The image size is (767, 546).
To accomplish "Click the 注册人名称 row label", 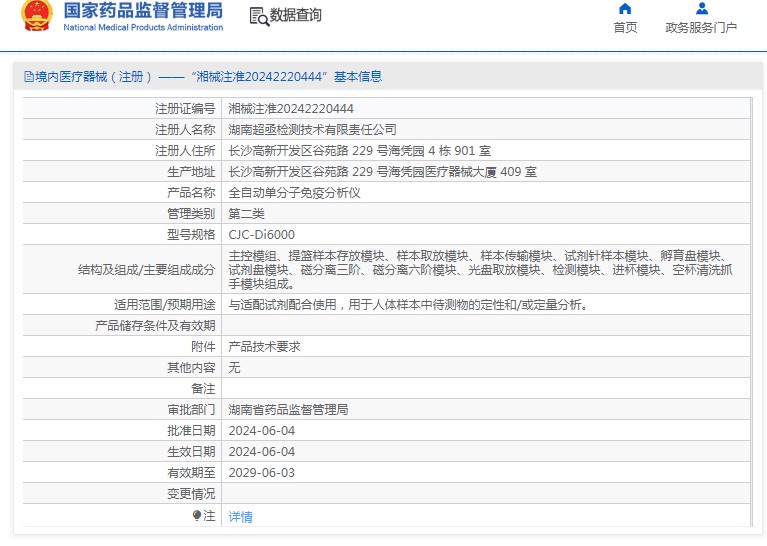I will click(185, 130).
